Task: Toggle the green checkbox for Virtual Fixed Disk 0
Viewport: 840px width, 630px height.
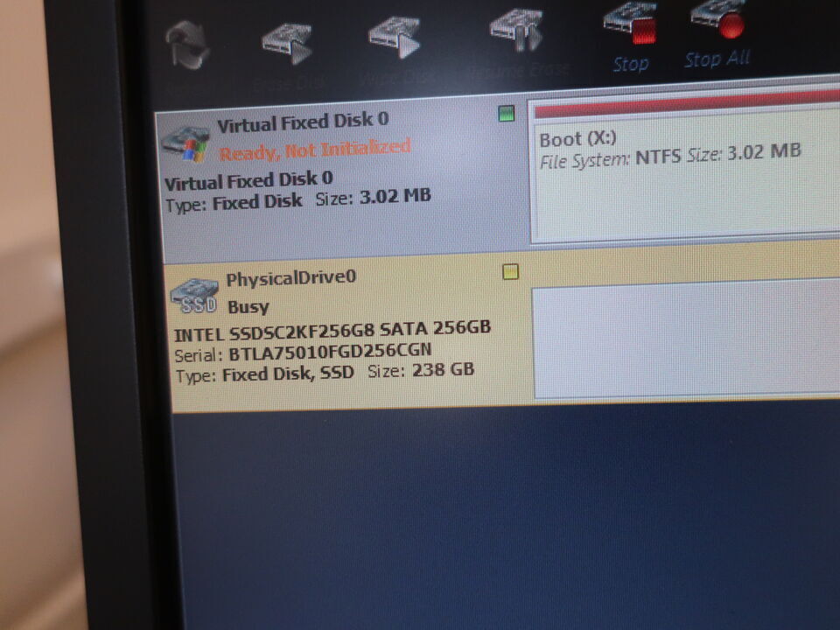Action: point(506,114)
